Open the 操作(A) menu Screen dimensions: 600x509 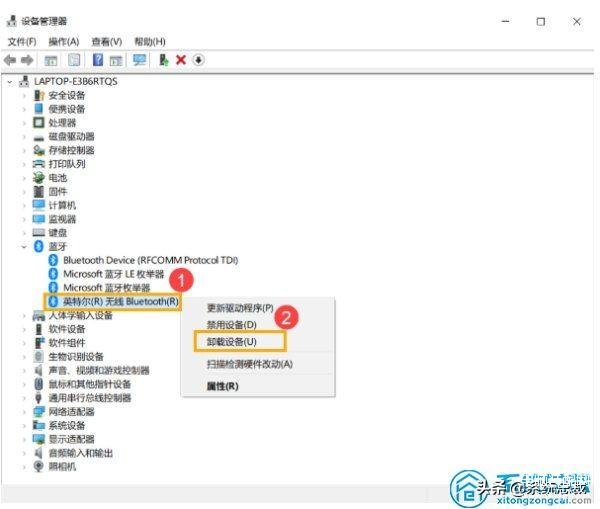64,41
